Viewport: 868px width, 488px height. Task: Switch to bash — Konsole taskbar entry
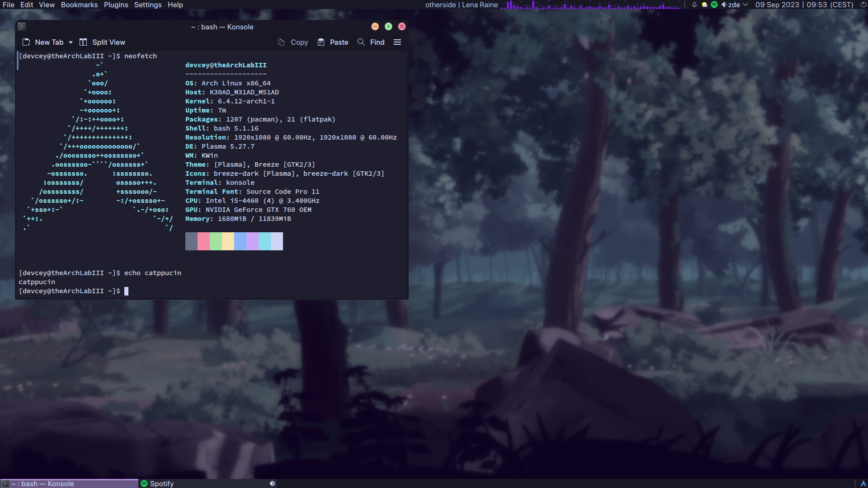[x=69, y=483]
